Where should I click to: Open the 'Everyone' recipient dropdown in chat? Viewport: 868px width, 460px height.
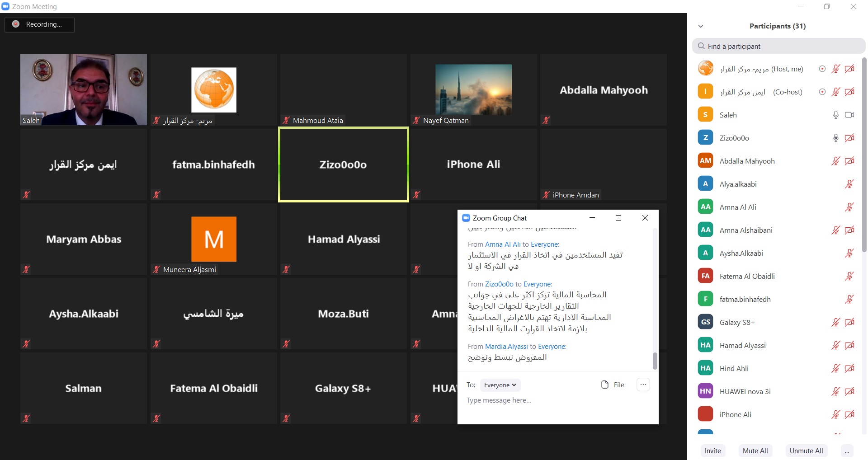[x=500, y=385]
